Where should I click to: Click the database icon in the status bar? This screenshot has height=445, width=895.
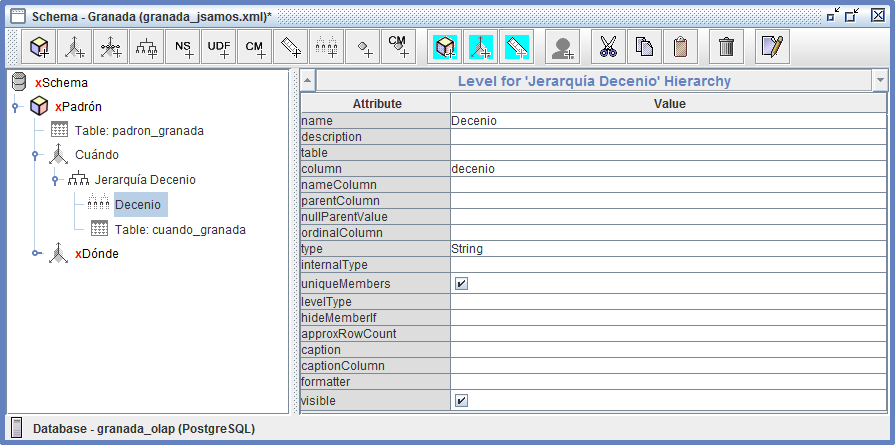[x=17, y=428]
